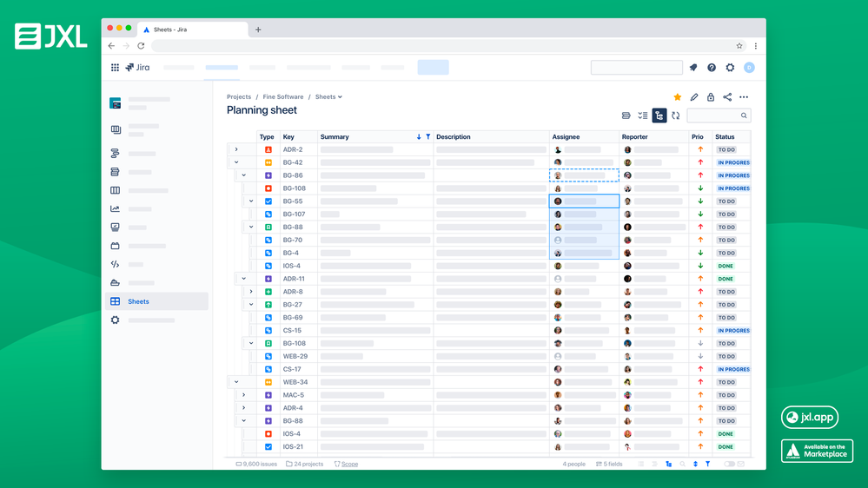
Task: Toggle the hierarchy view button off
Action: tap(659, 115)
